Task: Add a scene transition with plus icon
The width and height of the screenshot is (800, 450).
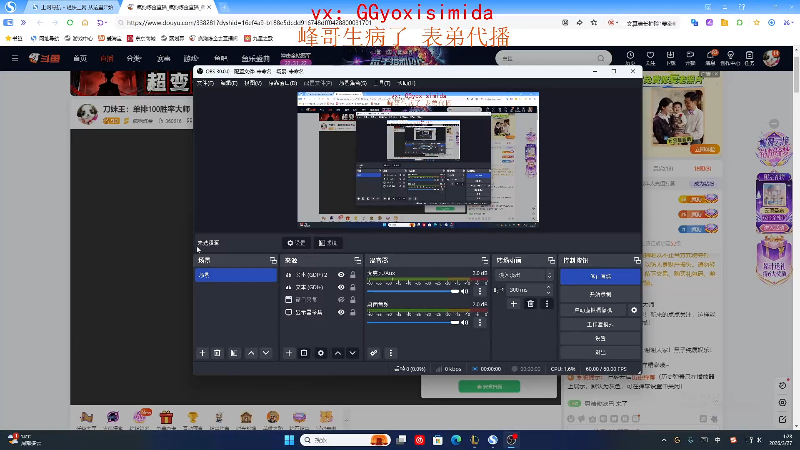Action: click(x=514, y=304)
